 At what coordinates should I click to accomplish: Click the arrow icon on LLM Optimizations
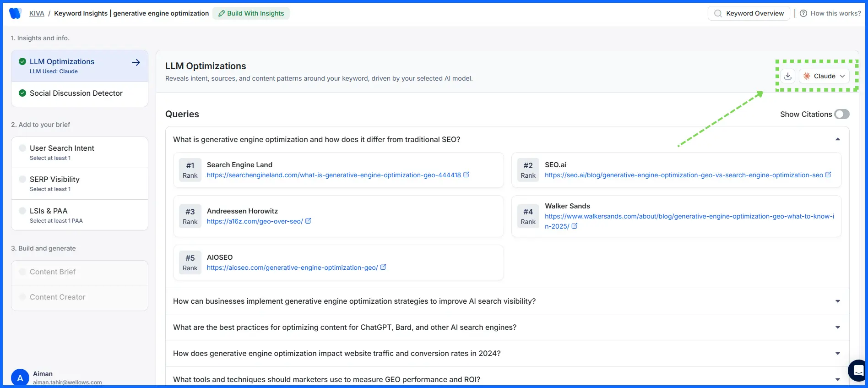(x=136, y=62)
